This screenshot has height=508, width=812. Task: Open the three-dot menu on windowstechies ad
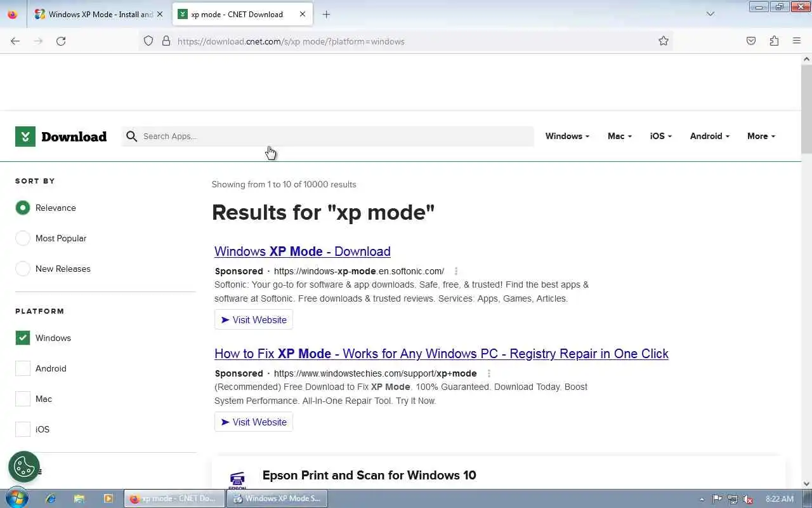point(488,373)
